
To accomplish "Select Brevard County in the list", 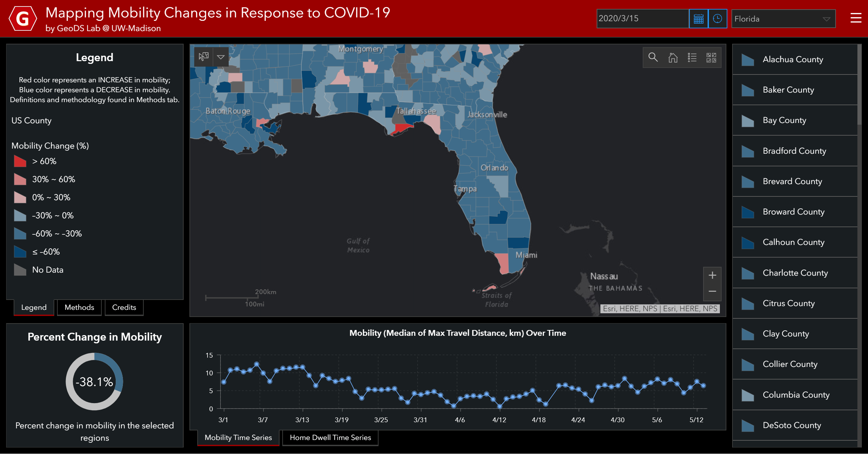I will (x=795, y=181).
